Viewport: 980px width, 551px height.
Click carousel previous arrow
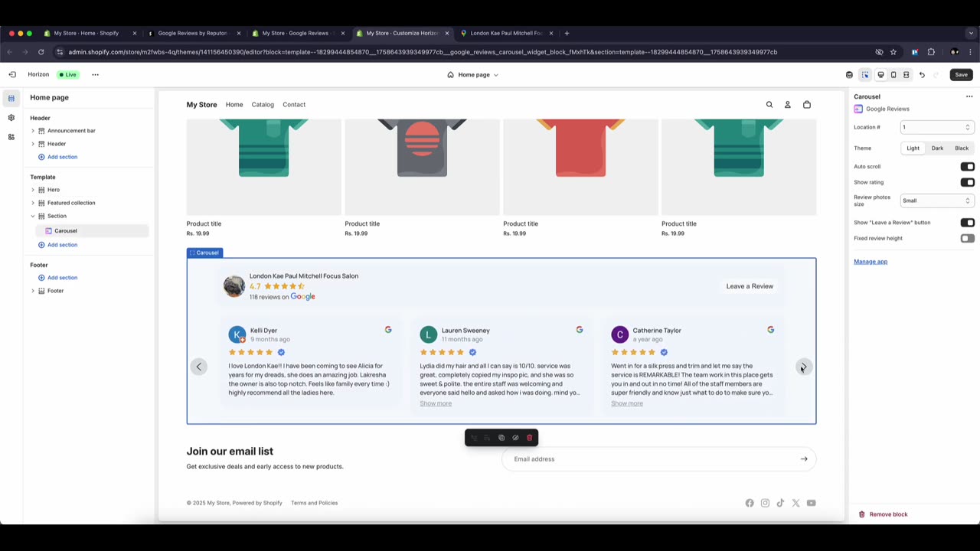199,367
